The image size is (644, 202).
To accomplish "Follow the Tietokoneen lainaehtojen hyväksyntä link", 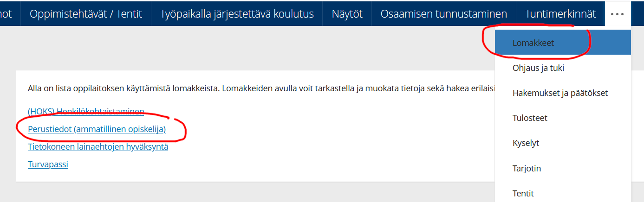I will (98, 147).
